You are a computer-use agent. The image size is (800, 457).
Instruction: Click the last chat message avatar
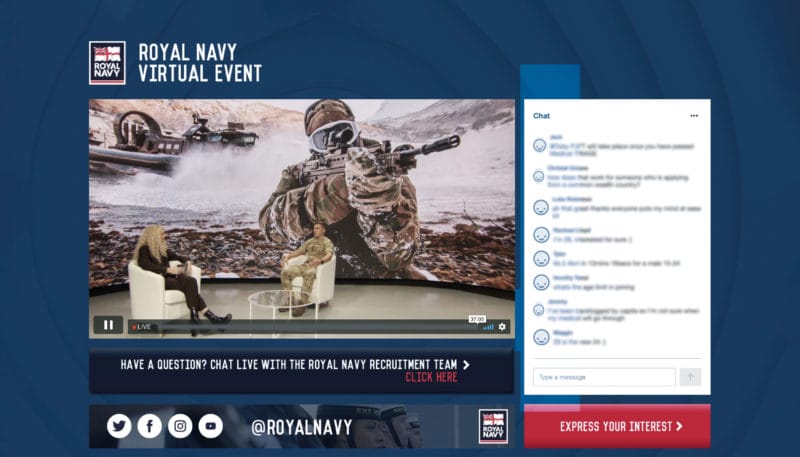click(541, 337)
